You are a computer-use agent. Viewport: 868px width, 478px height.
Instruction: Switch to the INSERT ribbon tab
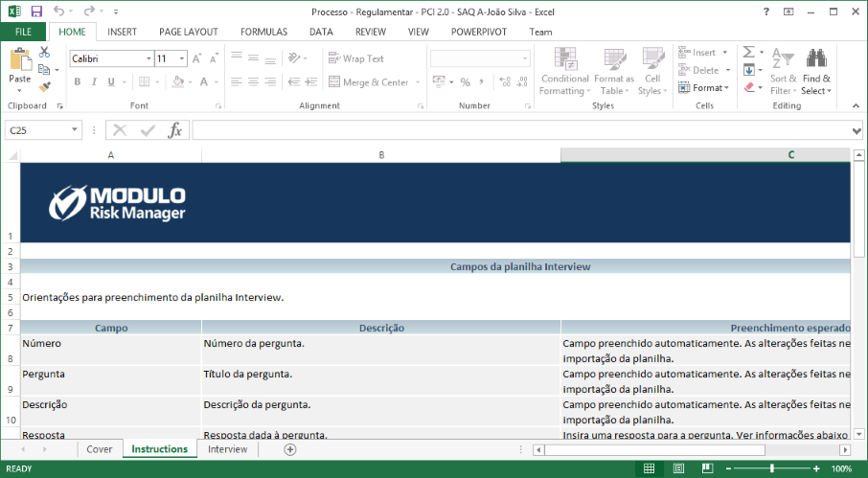(x=122, y=32)
